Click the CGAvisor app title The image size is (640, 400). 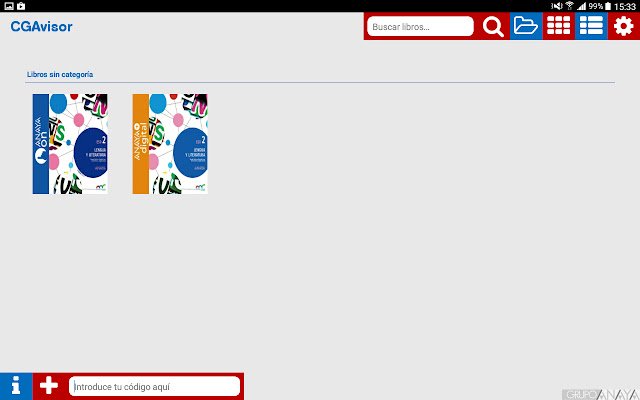coord(42,27)
